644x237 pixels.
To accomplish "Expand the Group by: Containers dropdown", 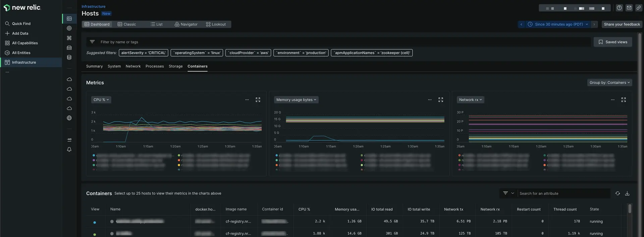I will [x=609, y=83].
